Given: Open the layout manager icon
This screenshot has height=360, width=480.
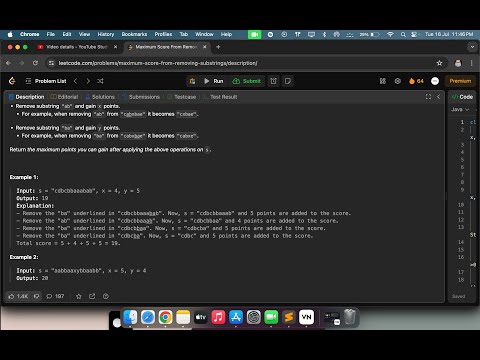Looking at the screenshot, I should (383, 81).
